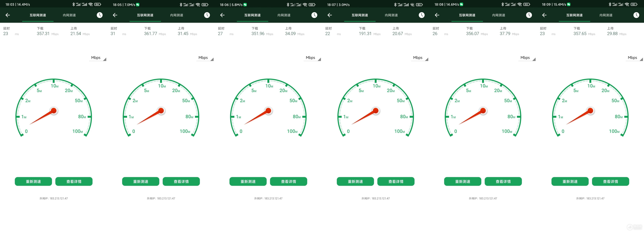Tap back arrow in the 18:03 screen
The width and height of the screenshot is (644, 232).
(8, 15)
